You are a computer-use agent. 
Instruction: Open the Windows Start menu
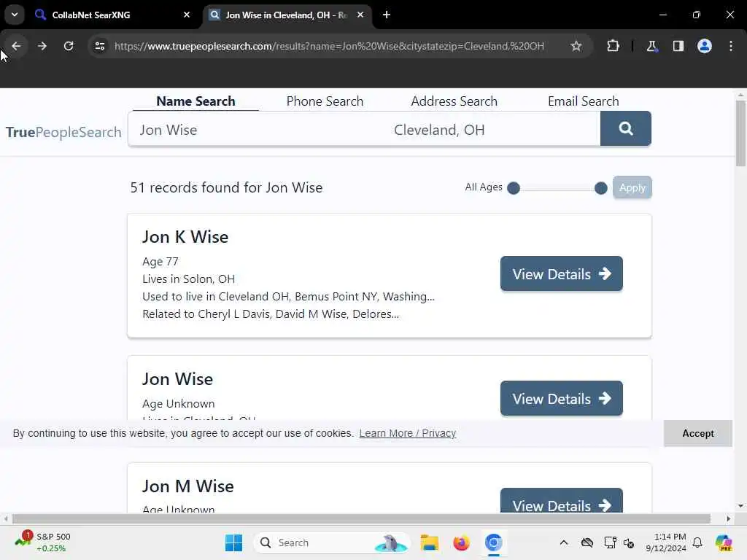point(233,542)
